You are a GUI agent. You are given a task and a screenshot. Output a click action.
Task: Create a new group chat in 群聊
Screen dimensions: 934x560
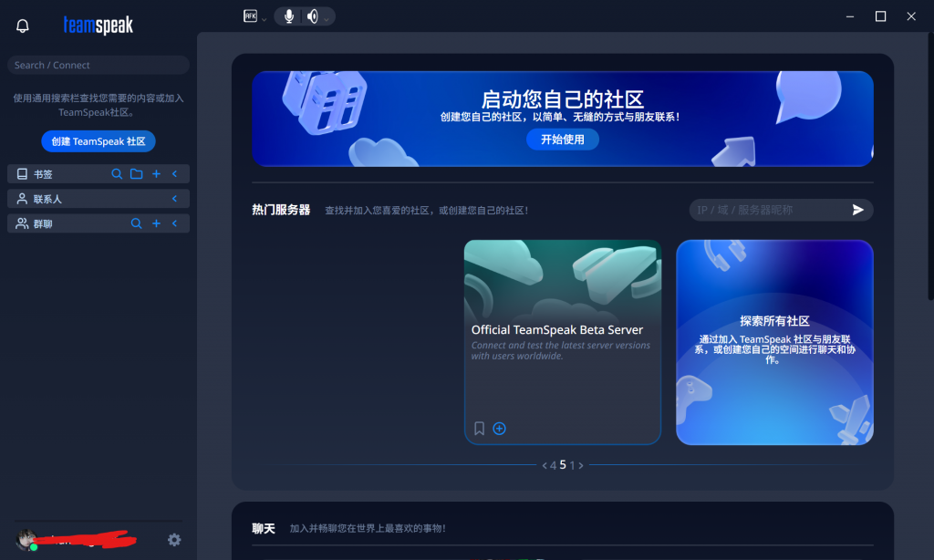coord(156,223)
